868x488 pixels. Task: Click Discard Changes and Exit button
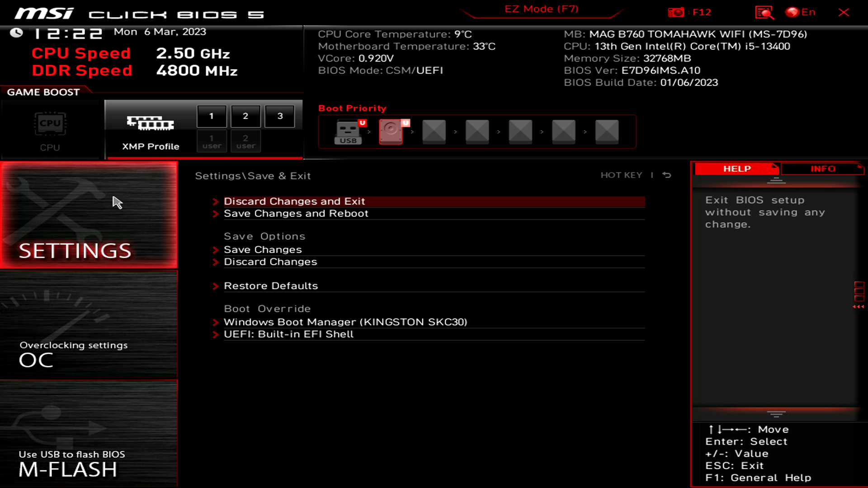pyautogui.click(x=294, y=201)
